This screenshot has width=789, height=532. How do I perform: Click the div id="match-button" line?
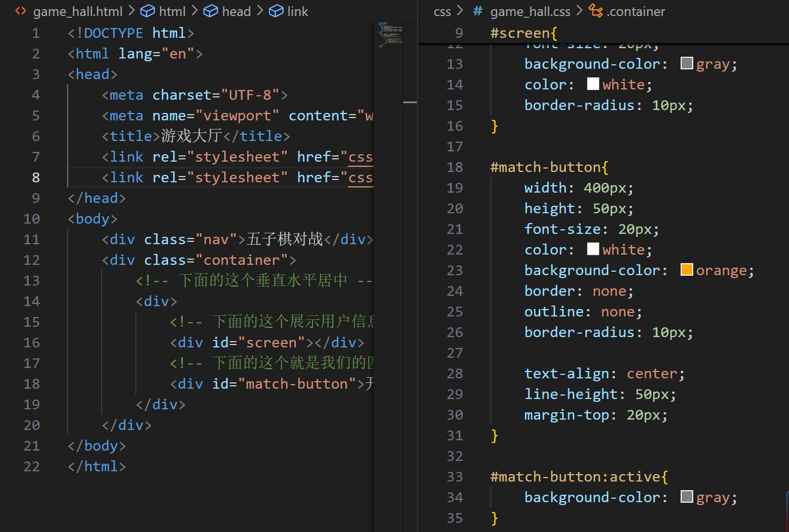pyautogui.click(x=272, y=384)
